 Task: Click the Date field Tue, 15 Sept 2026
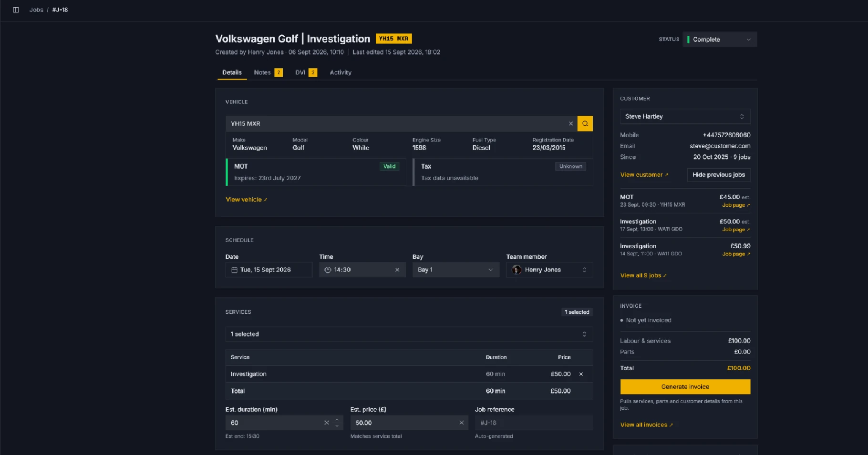click(269, 270)
